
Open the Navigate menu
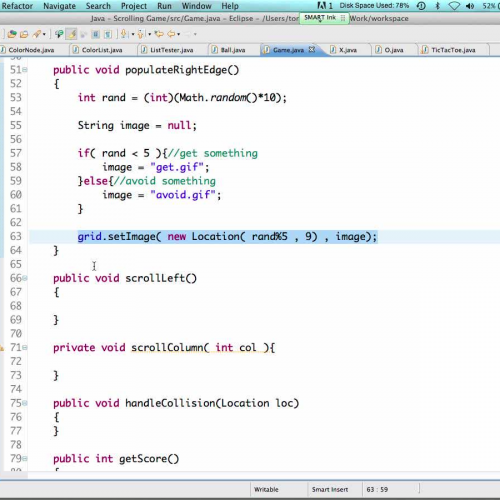pyautogui.click(x=59, y=6)
